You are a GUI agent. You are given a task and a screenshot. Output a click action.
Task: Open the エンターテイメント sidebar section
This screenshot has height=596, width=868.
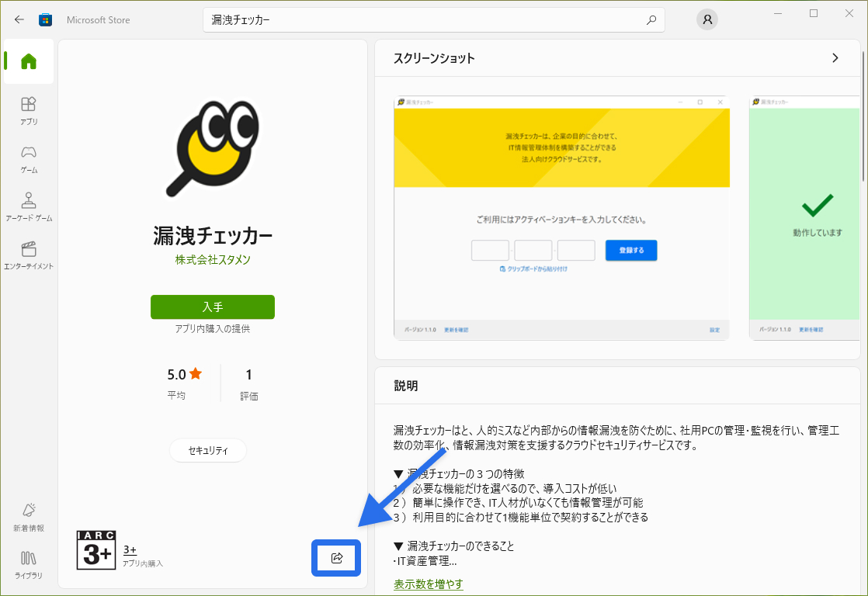(29, 255)
